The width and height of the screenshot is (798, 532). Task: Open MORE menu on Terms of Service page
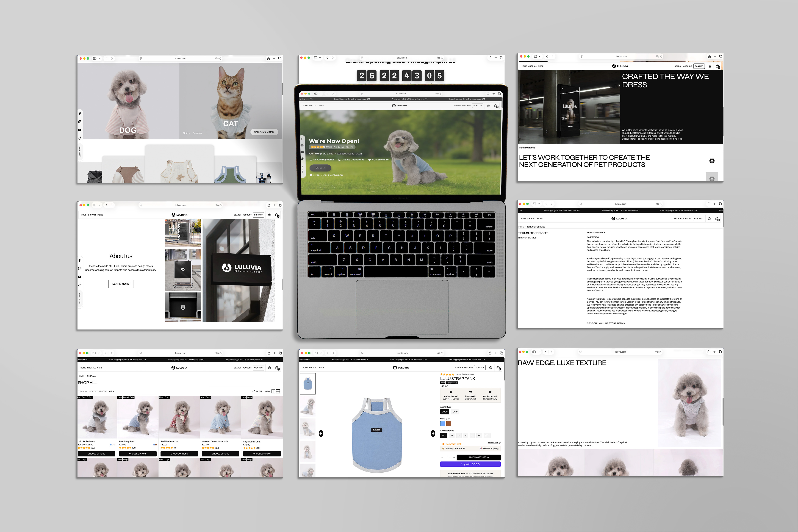540,218
